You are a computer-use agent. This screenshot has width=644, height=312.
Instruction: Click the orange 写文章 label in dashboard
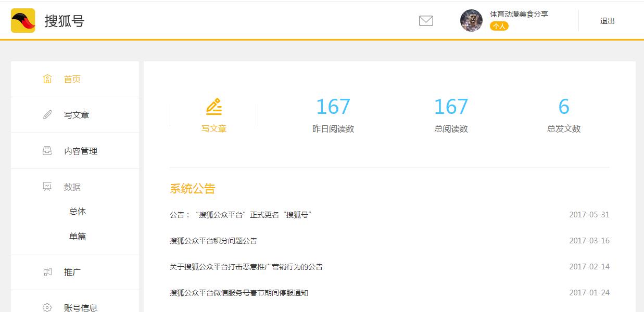[x=214, y=129]
